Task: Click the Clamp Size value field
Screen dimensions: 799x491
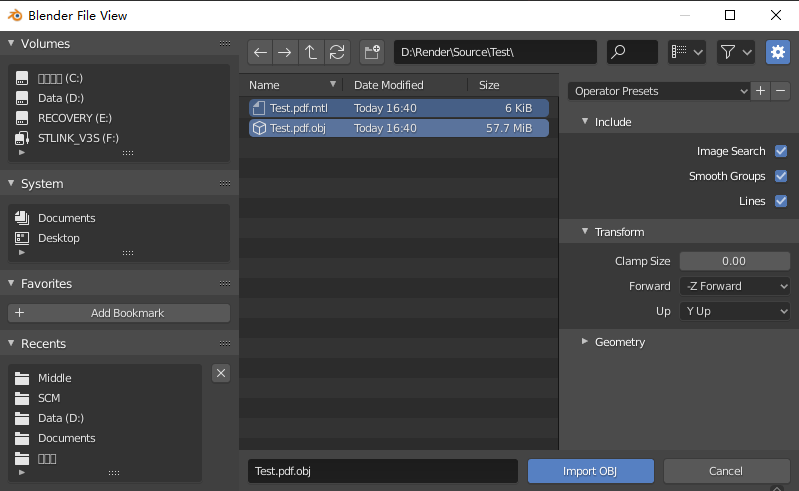Action: tap(734, 261)
